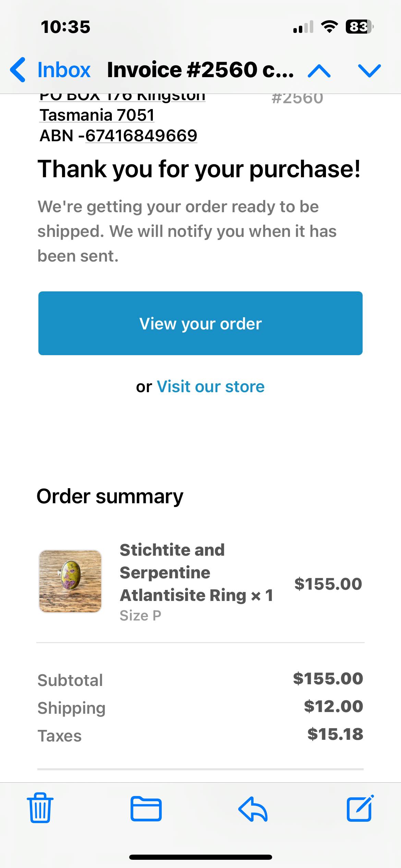Screen dimensions: 401x868
Task: Tap the cellular signal bars icon
Action: (303, 27)
